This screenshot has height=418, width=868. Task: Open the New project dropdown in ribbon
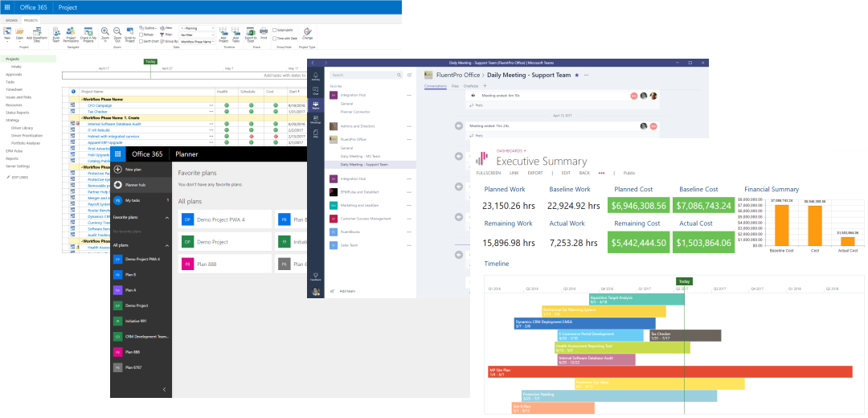(x=8, y=35)
